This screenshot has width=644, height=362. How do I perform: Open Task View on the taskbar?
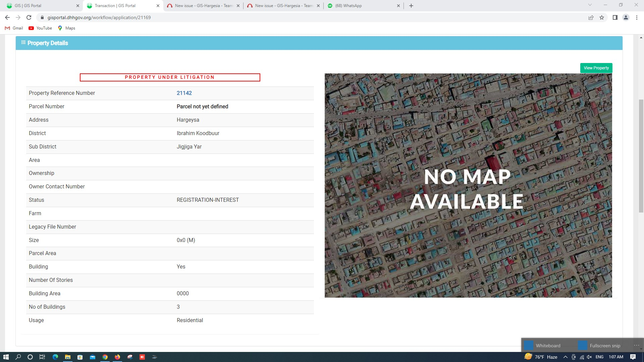42,357
